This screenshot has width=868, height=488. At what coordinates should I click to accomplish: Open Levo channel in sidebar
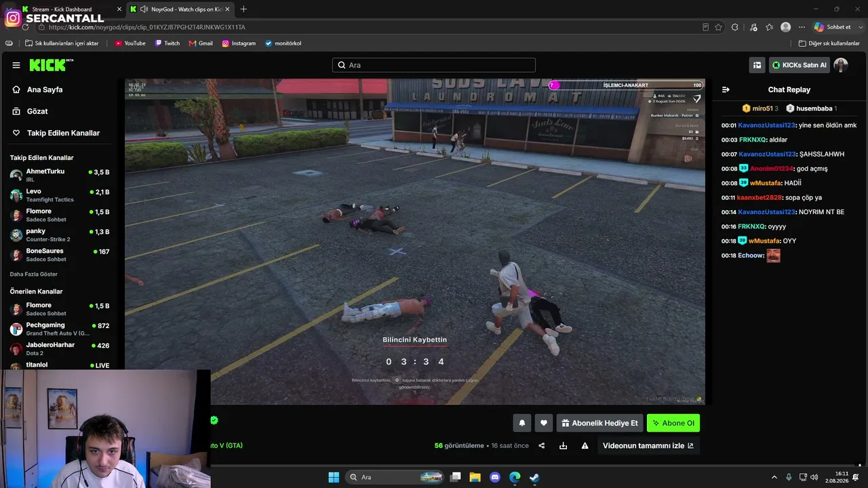60,195
